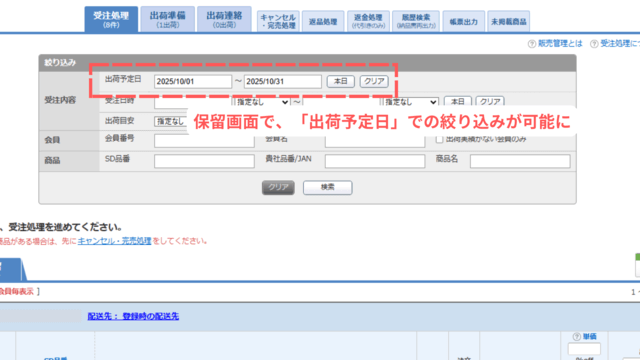Click the help icon beside 販売管理とは
Viewport: 640px width, 360px height.
(x=531, y=44)
